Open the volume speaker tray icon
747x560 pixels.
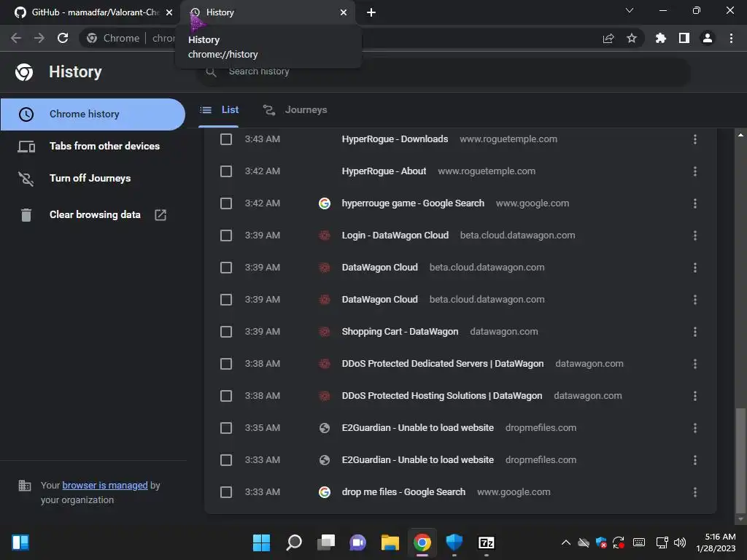pyautogui.click(x=681, y=542)
